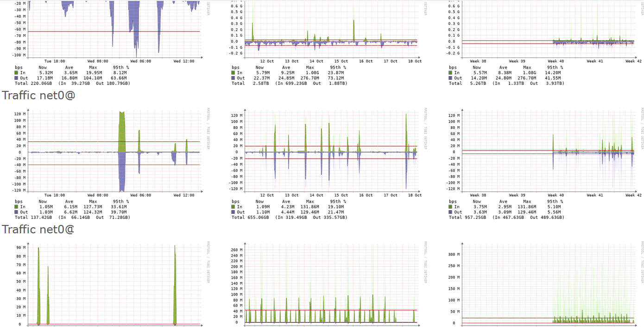Select the 'Out 180.79GB)' value

tap(113, 83)
